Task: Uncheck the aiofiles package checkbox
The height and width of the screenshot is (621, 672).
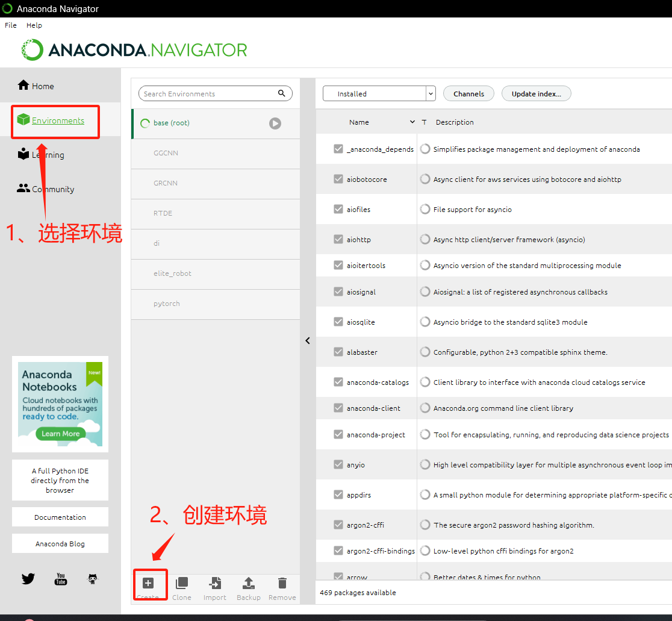Action: pyautogui.click(x=338, y=209)
